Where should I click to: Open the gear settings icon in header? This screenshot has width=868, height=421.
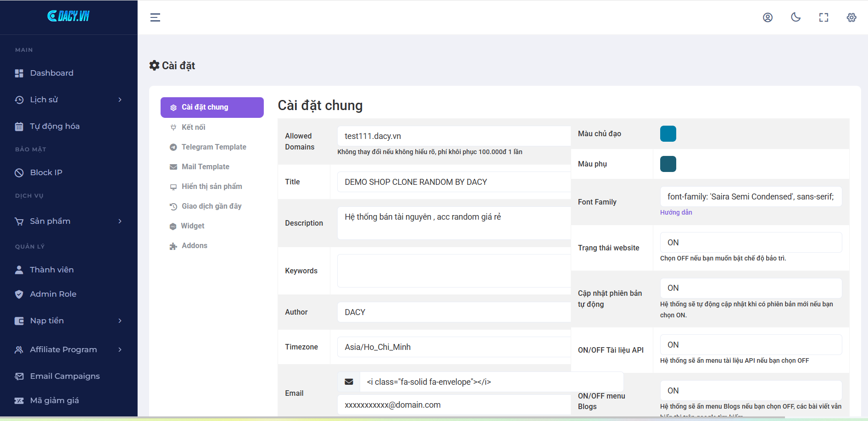pos(851,17)
